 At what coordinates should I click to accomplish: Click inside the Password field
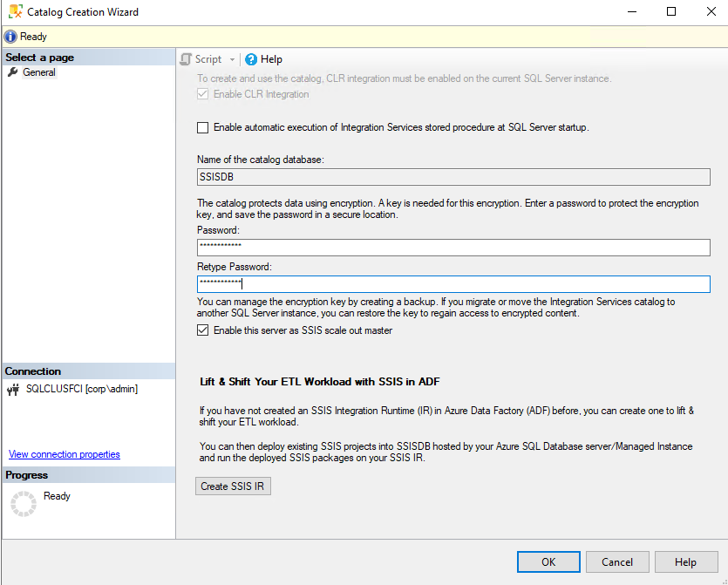[453, 247]
